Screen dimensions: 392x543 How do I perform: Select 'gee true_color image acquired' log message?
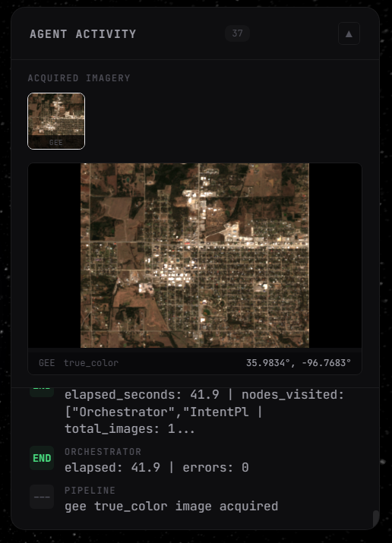tap(172, 507)
